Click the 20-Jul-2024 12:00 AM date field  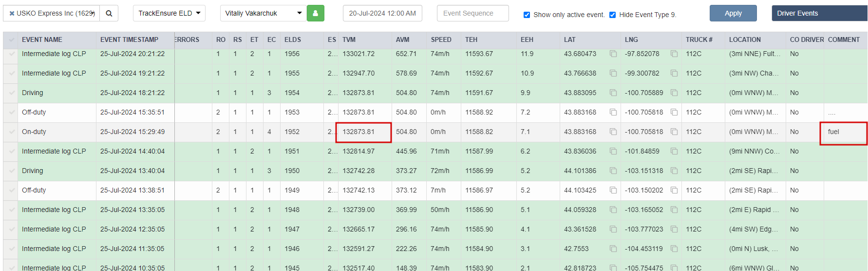(x=382, y=13)
